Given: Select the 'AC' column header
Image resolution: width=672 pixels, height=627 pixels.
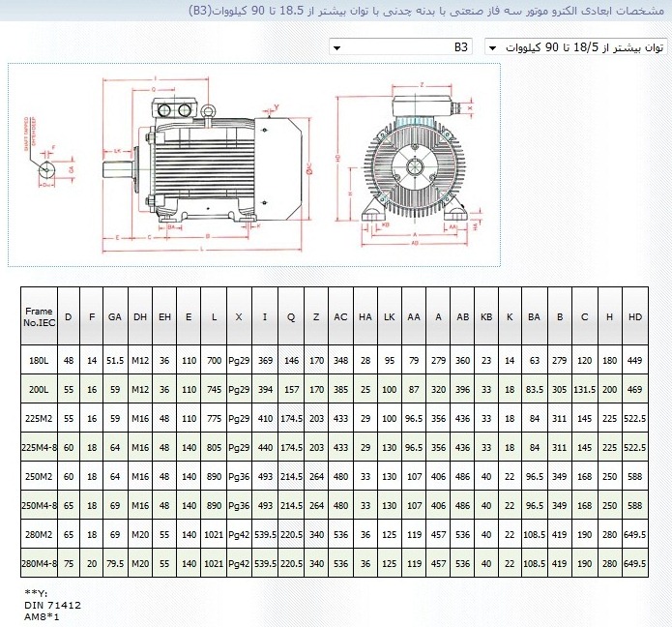Looking at the screenshot, I should click(x=340, y=316).
